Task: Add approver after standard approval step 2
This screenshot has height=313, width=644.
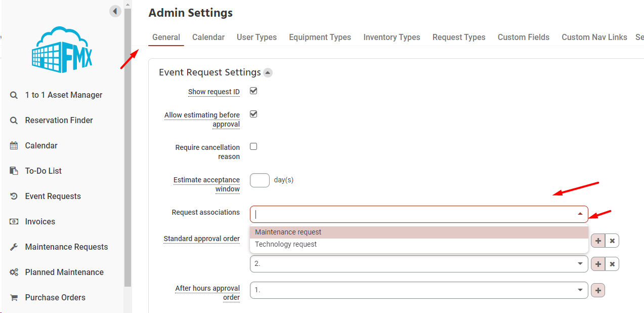Action: tap(598, 264)
